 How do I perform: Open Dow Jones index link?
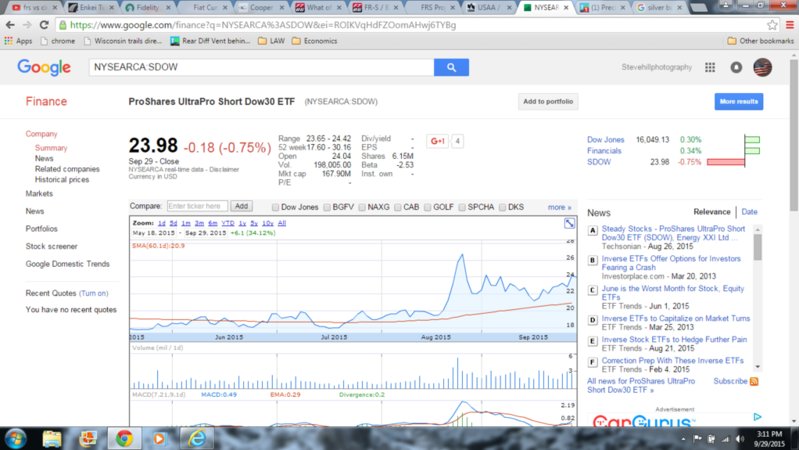tap(605, 139)
